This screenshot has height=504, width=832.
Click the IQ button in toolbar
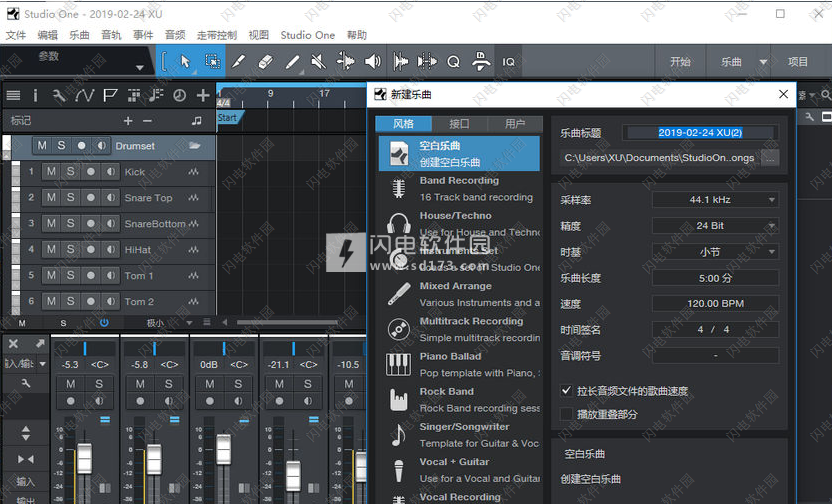(x=508, y=62)
